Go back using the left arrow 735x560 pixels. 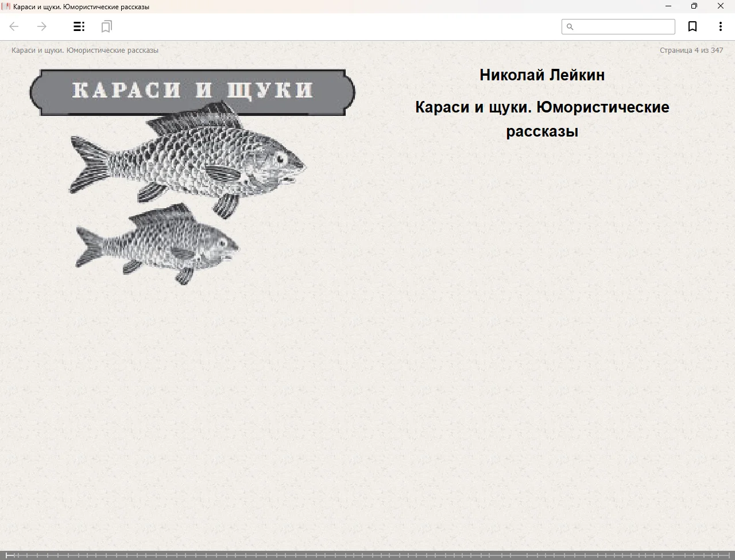14,26
